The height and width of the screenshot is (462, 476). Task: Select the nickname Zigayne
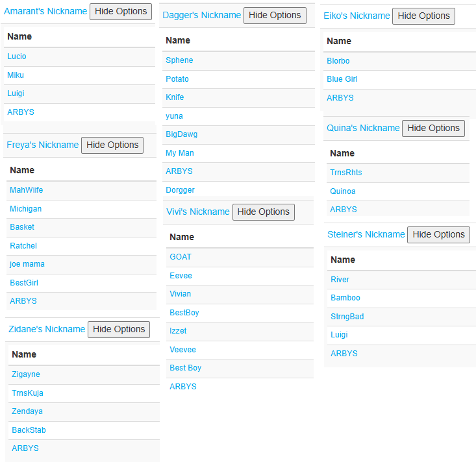pos(26,374)
